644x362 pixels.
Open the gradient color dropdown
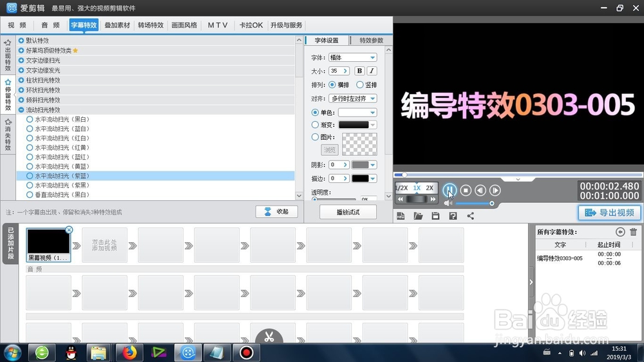[x=357, y=124]
